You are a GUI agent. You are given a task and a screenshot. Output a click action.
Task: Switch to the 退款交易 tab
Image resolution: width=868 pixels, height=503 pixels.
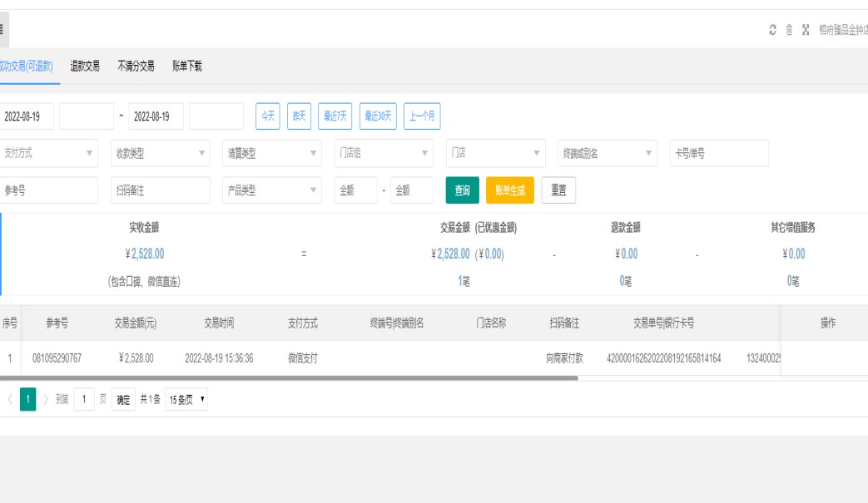coord(85,67)
